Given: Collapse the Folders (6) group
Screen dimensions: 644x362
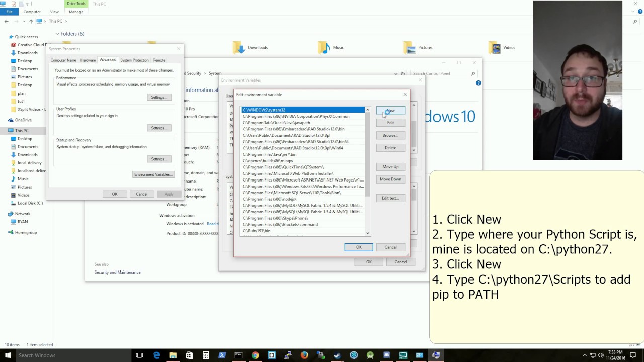Looking at the screenshot, I should (x=57, y=34).
